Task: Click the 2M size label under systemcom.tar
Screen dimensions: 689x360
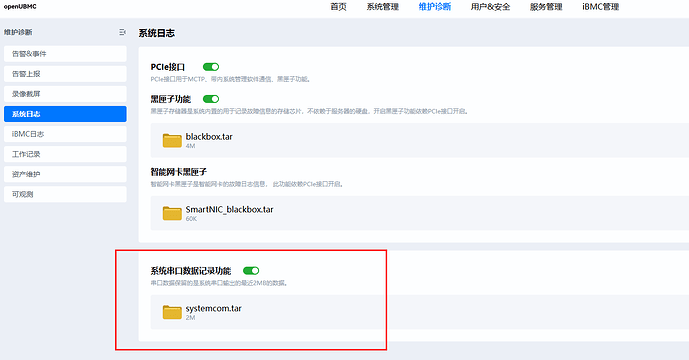Action: click(190, 317)
